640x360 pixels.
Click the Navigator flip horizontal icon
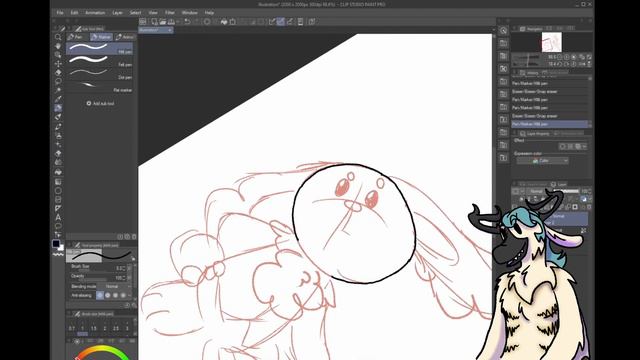[582, 64]
